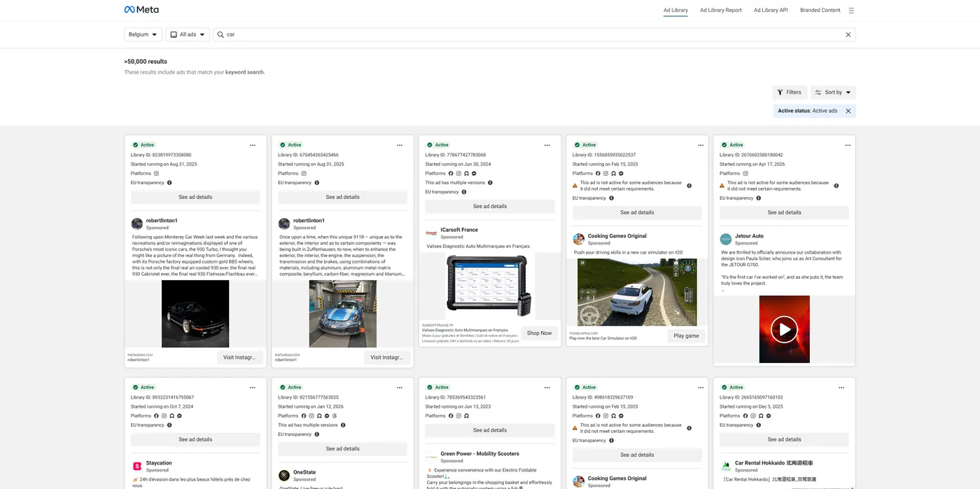Viewport: 980px width, 489px height.
Task: Open Staycation advertiser name
Action: pyautogui.click(x=159, y=463)
